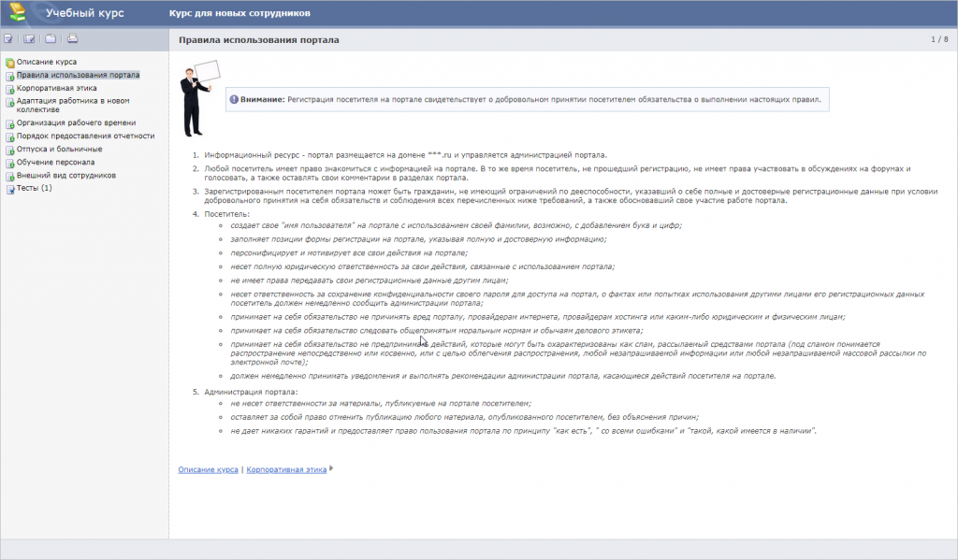Click the page icon beside Организация рабочего времени
This screenshot has height=560, width=958.
point(9,124)
